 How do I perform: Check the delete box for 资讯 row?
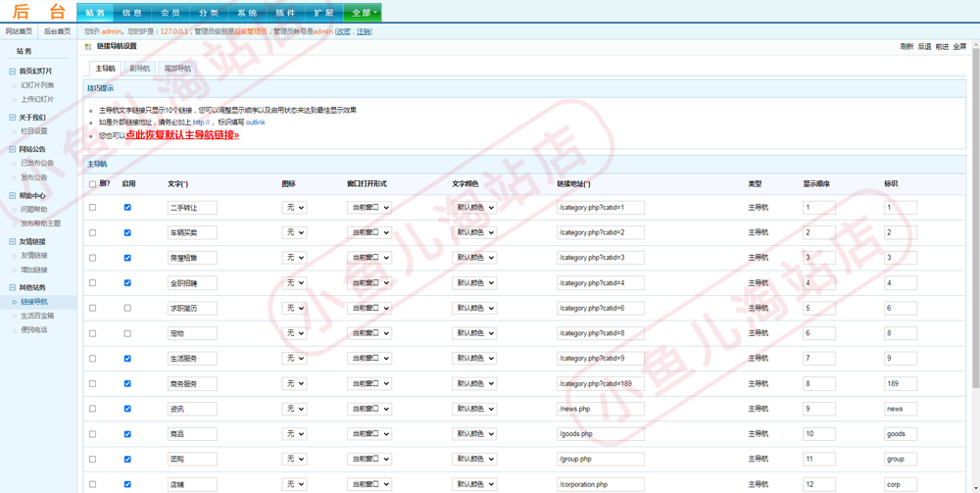(92, 409)
